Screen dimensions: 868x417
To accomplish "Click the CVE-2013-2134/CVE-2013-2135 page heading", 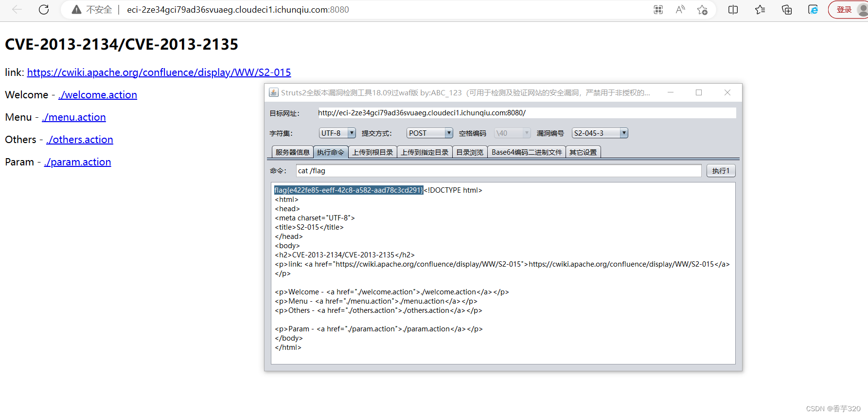I will (122, 44).
